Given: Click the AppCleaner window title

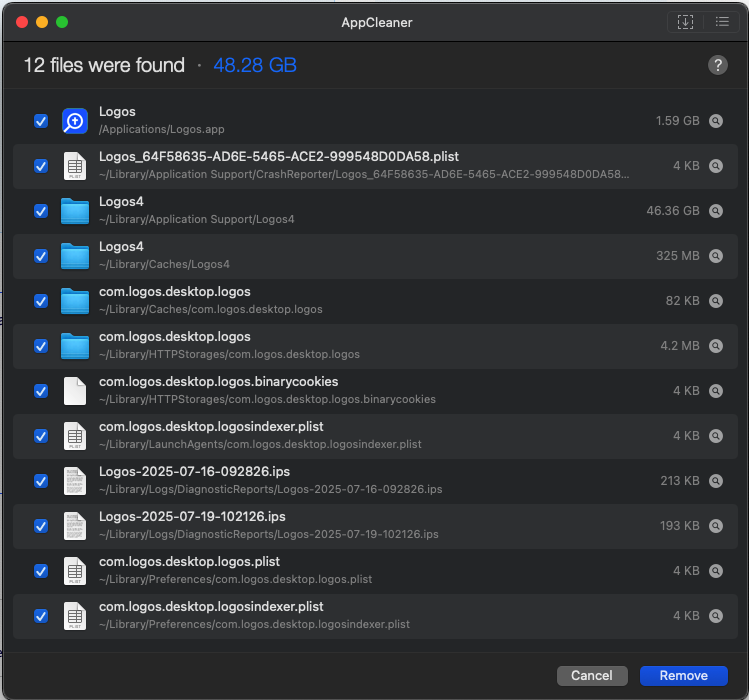Looking at the screenshot, I should [x=376, y=22].
